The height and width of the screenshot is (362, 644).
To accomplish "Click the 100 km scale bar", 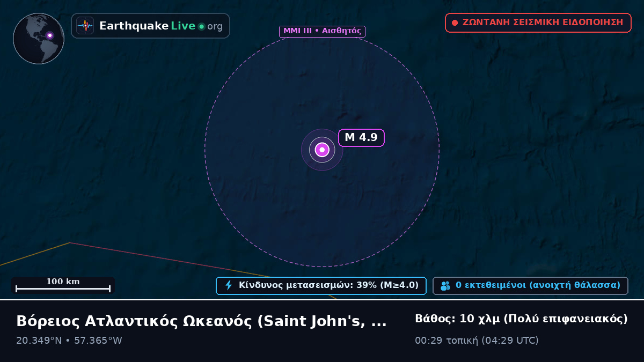I will 63,285.
